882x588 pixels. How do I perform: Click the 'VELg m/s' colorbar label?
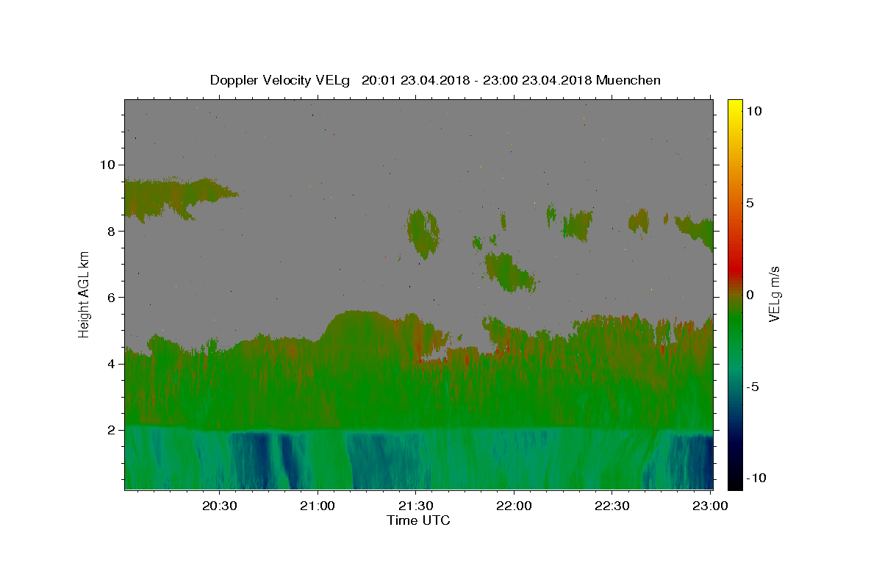tap(774, 294)
